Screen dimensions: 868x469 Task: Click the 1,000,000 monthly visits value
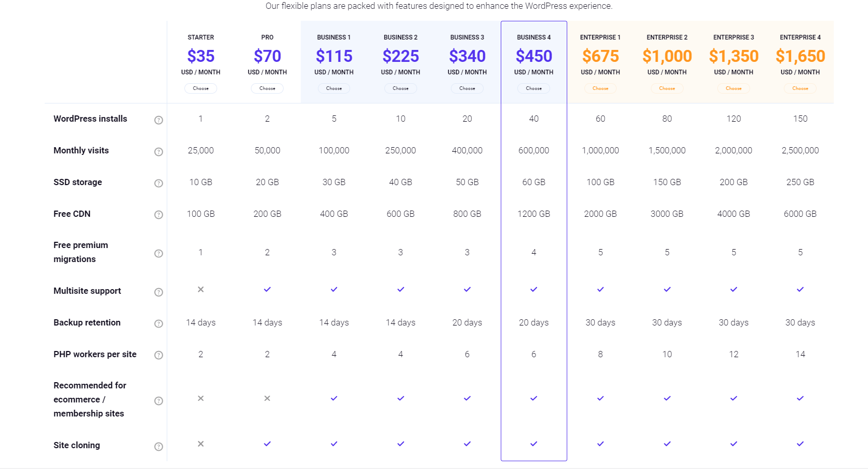click(x=600, y=150)
